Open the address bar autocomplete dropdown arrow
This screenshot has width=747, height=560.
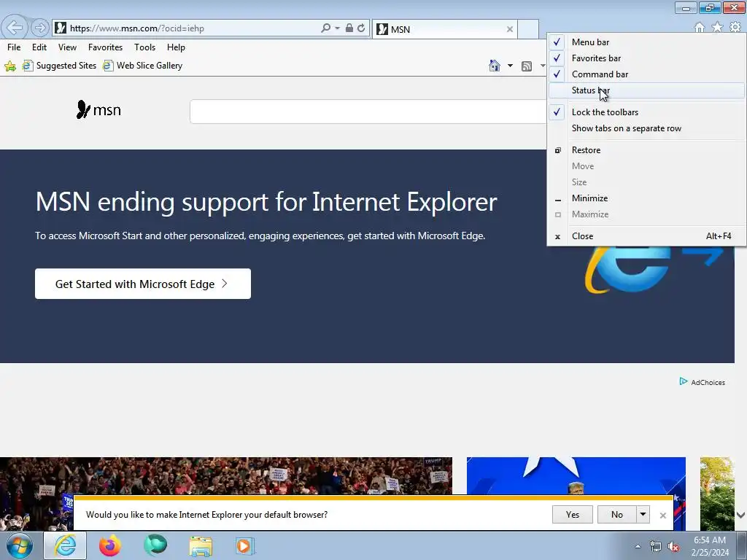pyautogui.click(x=337, y=28)
